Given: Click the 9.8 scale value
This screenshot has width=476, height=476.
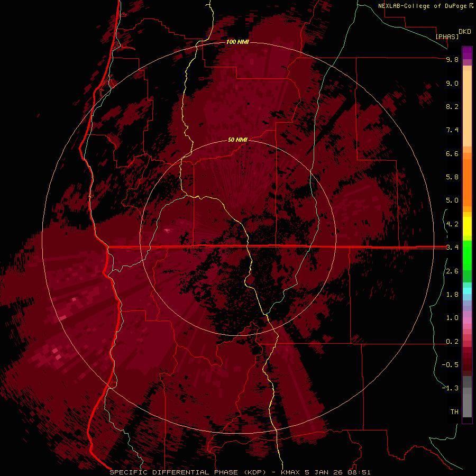Looking at the screenshot, I should [452, 59].
